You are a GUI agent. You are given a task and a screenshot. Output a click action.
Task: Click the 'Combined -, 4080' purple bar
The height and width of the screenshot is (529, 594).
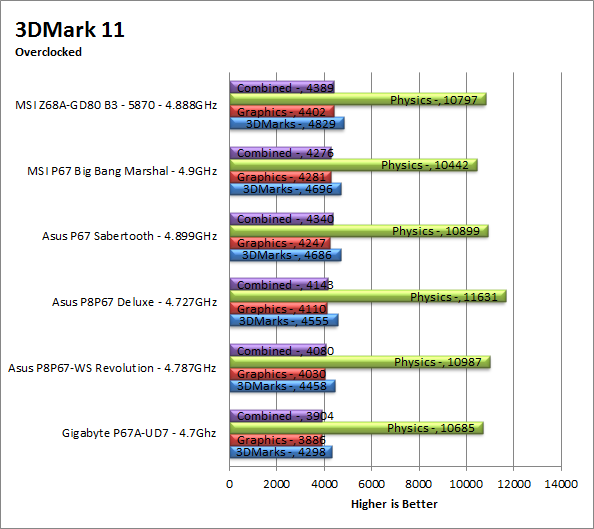click(x=278, y=350)
